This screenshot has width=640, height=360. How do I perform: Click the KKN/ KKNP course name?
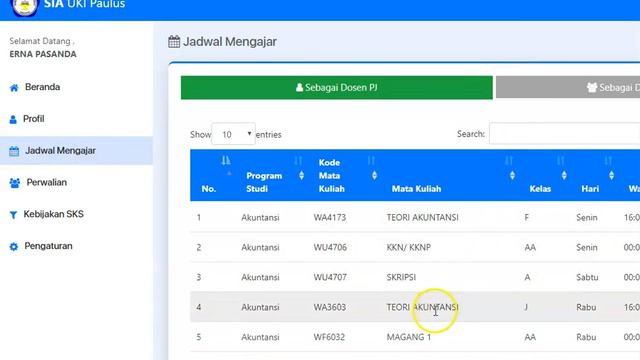[x=409, y=247]
